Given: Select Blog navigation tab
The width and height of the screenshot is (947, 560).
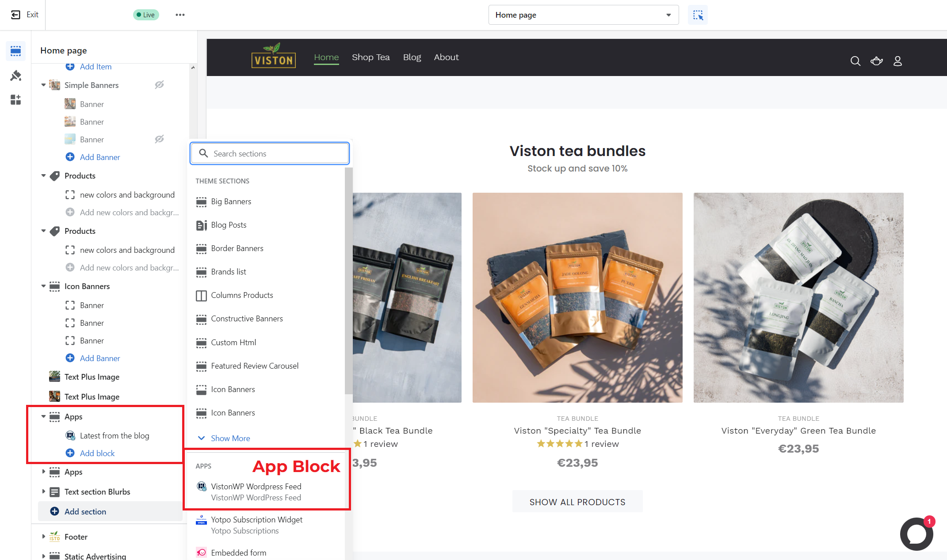Looking at the screenshot, I should 411,57.
